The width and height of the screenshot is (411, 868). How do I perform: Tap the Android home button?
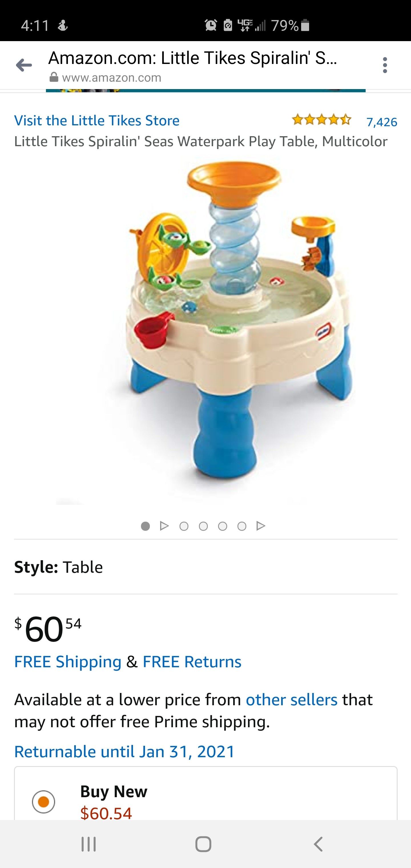pos(204,844)
